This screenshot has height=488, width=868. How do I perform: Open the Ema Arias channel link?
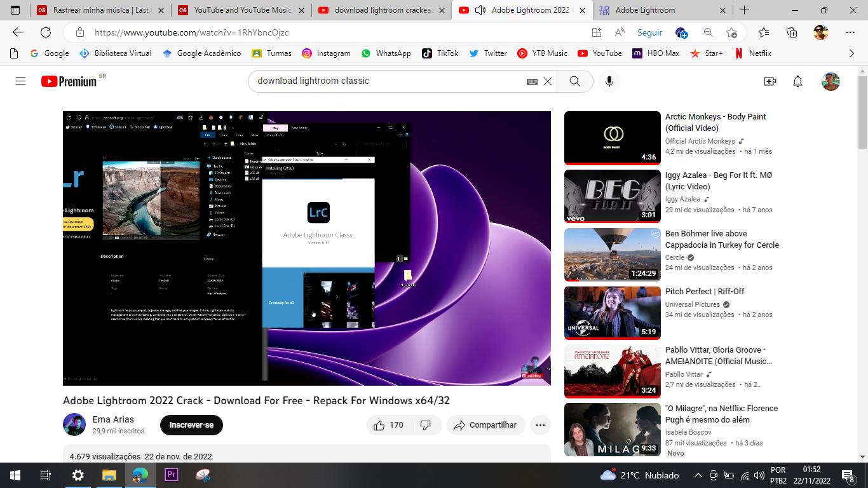click(113, 419)
